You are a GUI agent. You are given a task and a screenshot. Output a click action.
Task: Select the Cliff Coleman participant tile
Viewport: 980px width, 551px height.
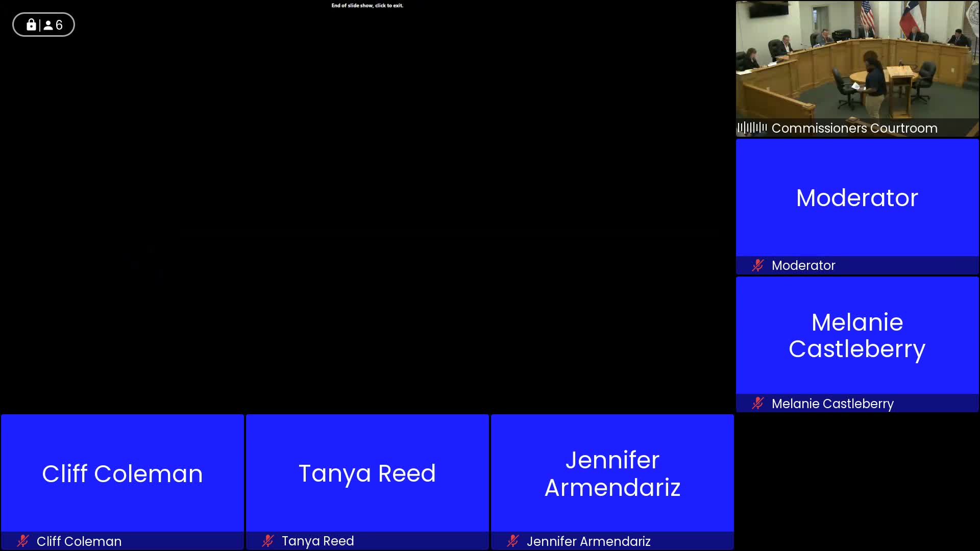point(122,473)
